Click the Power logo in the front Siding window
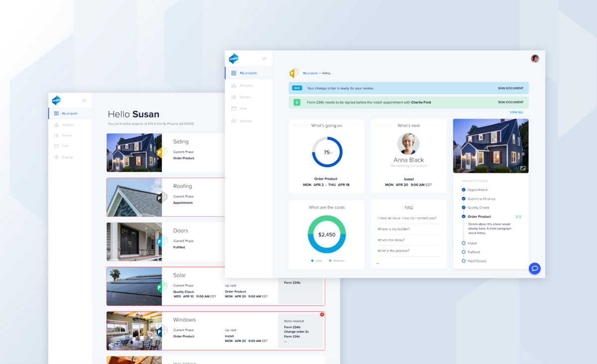This screenshot has width=597, height=364. coord(233,59)
